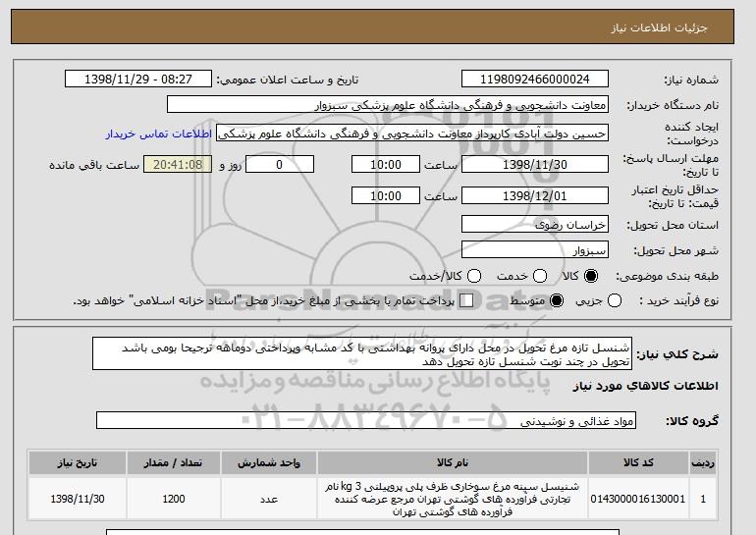Click the ساعت باقی مانده label
Screen dimensions: 756x535
pos(94,165)
